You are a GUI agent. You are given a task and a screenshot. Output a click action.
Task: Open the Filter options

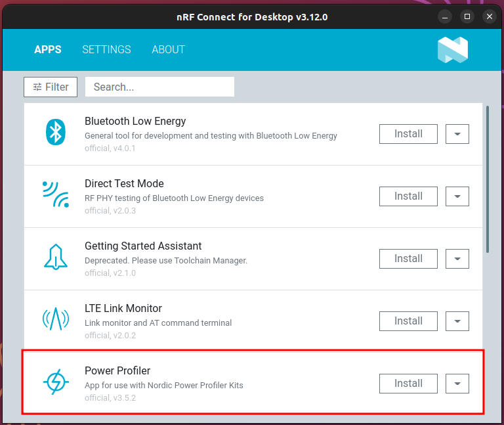(51, 87)
